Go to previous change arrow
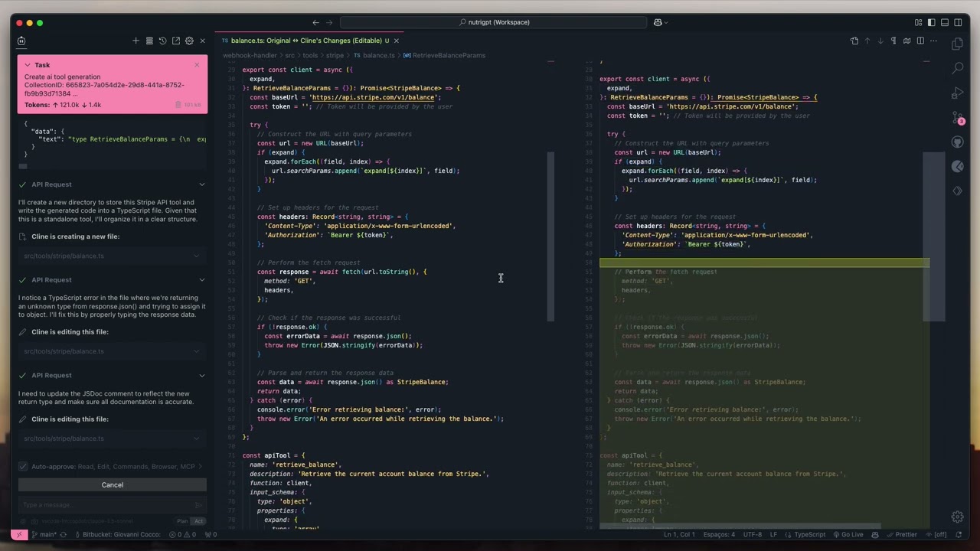The width and height of the screenshot is (980, 551). (867, 41)
